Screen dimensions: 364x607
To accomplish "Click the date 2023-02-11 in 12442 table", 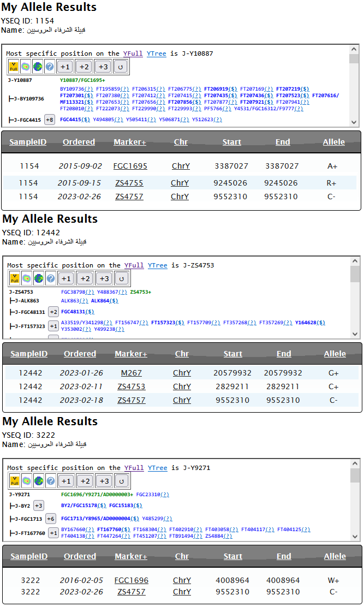I will point(82,386).
